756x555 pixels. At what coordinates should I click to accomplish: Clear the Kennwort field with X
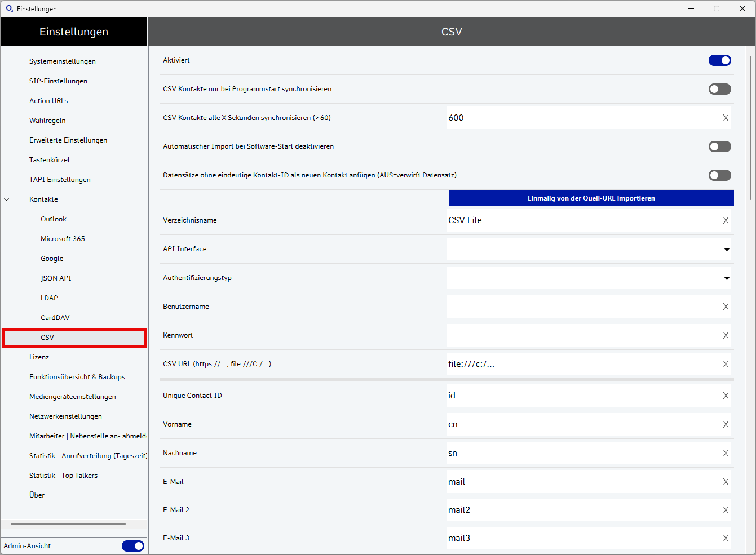(x=726, y=335)
